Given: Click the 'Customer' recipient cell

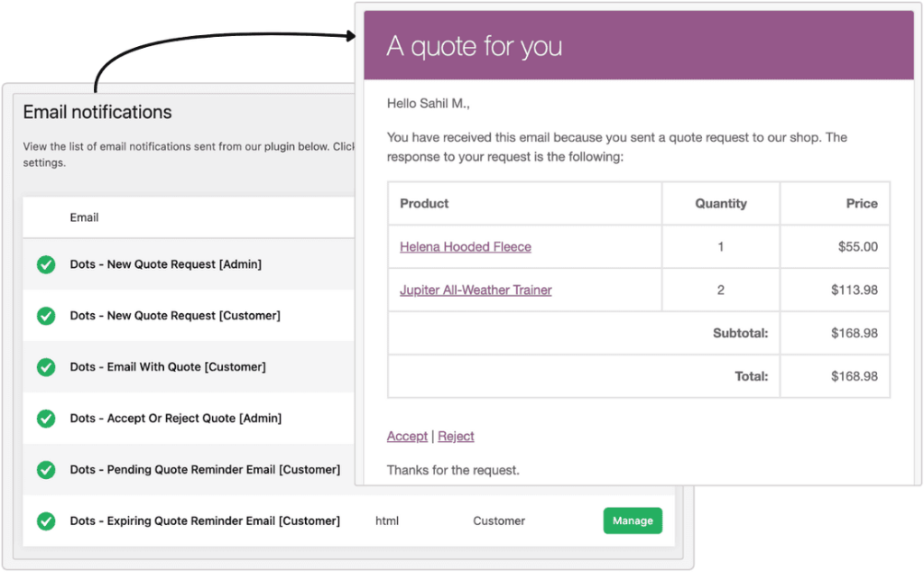Looking at the screenshot, I should tap(499, 521).
